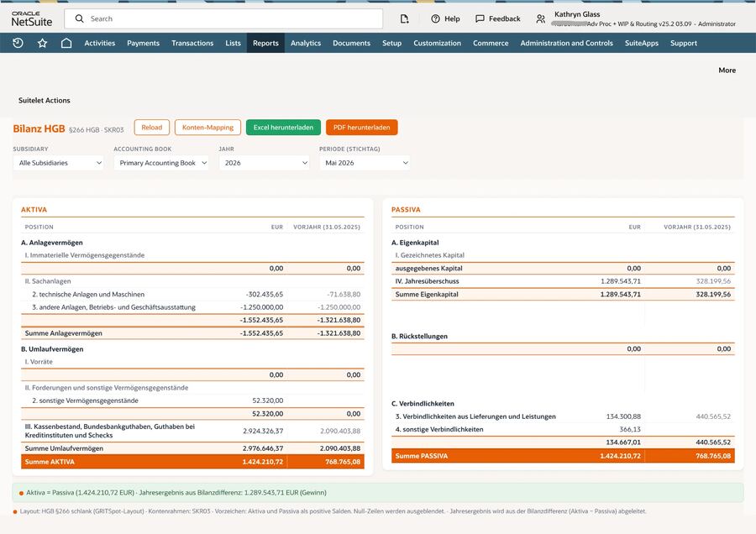The width and height of the screenshot is (756, 534).
Task: Click value 2.924.326,37
Action: tap(263, 431)
